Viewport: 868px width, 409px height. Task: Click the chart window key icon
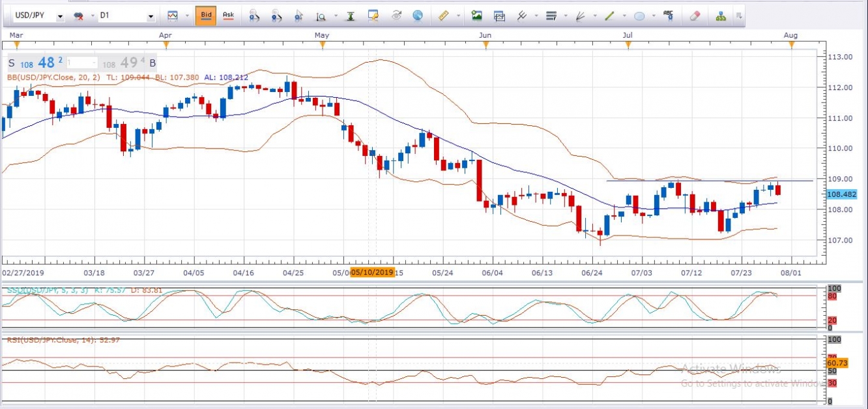pyautogui.click(x=373, y=14)
